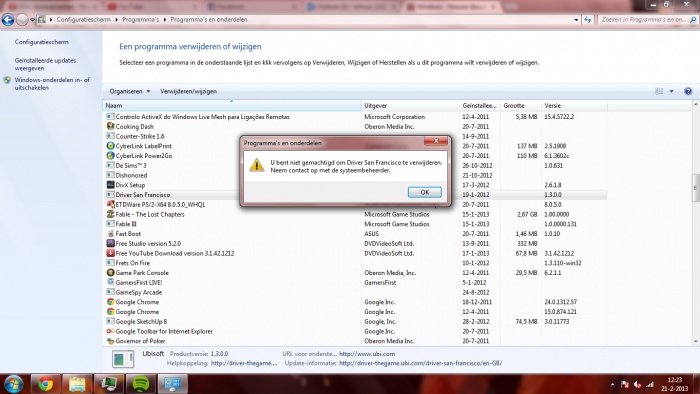Open Configuratiescherm breadcrumb in address bar
The image size is (700, 394).
(x=83, y=20)
